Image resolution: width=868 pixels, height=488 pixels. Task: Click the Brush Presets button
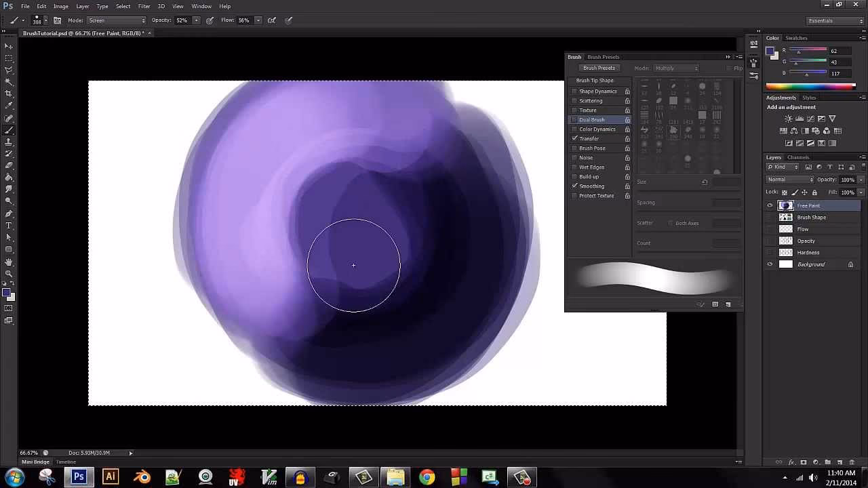click(x=599, y=68)
